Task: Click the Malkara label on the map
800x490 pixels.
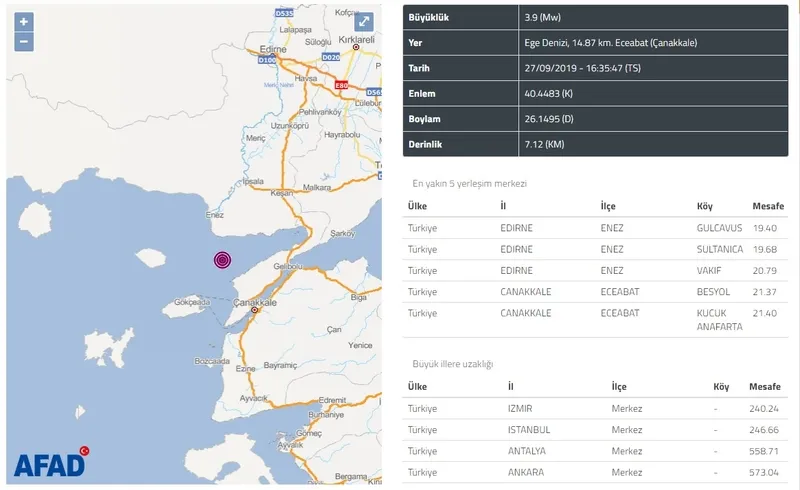Action: coord(317,187)
